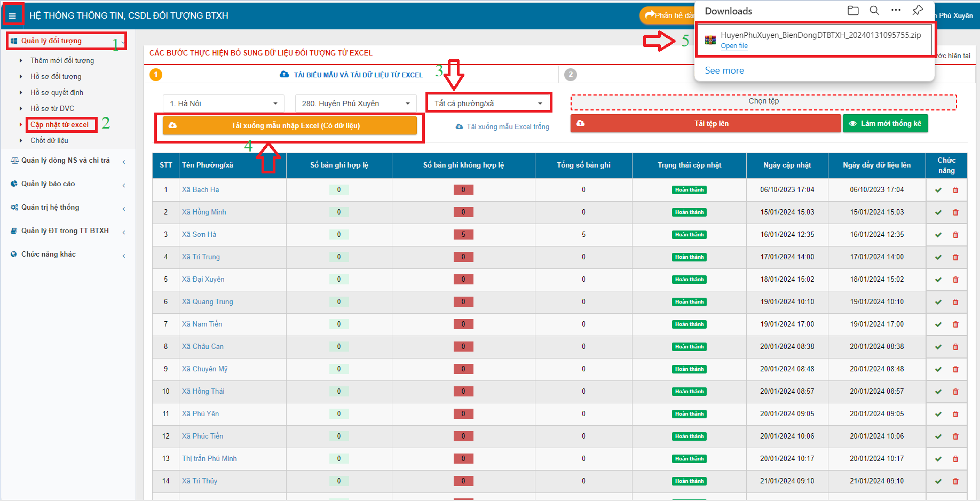Viewport: 980px width, 501px height.
Task: Click the red 'Tải tệp lên' button
Action: coord(705,124)
